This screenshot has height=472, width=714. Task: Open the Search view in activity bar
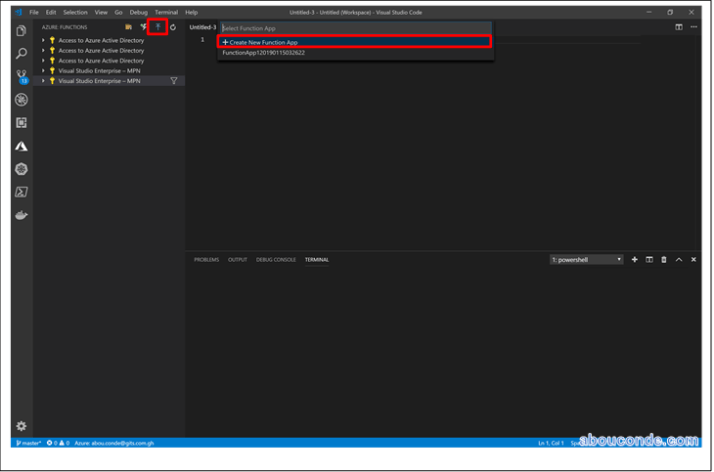click(x=21, y=54)
